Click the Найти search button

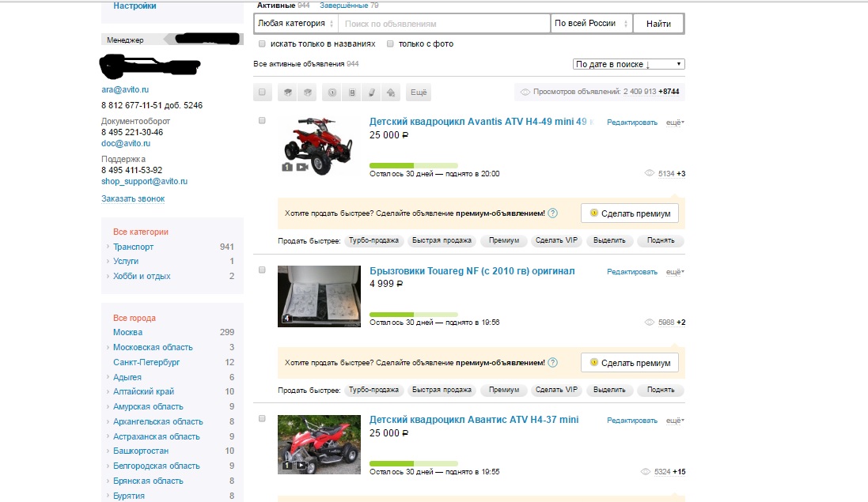click(x=658, y=23)
